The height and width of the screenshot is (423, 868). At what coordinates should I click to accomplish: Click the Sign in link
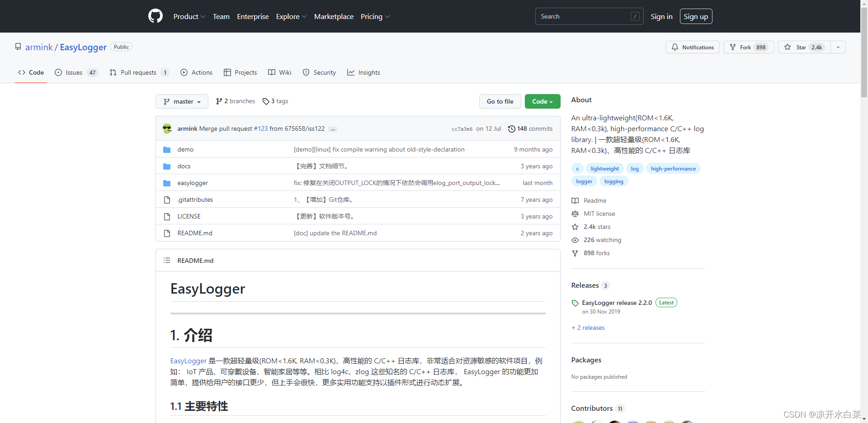(x=661, y=16)
